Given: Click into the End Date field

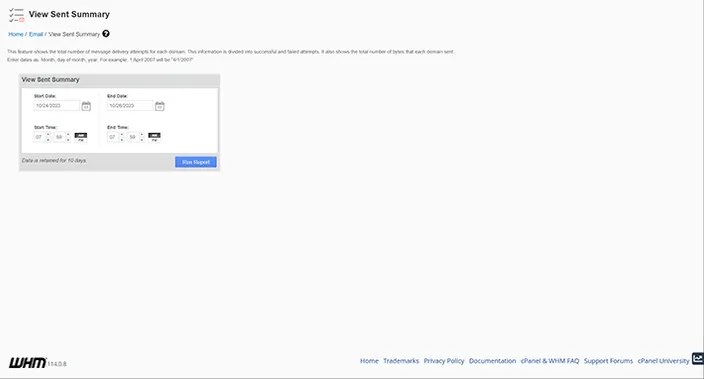Looking at the screenshot, I should point(130,106).
